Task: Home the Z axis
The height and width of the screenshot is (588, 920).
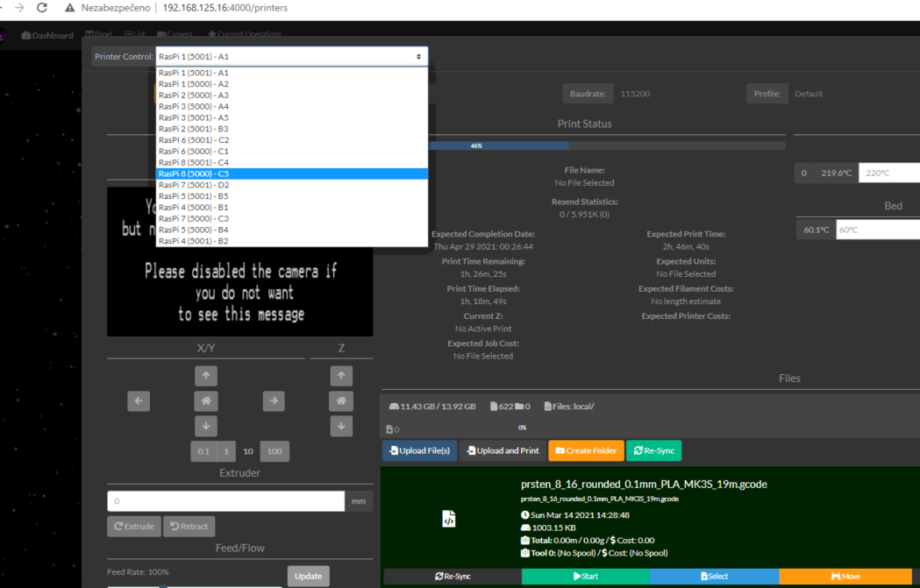Action: click(341, 401)
